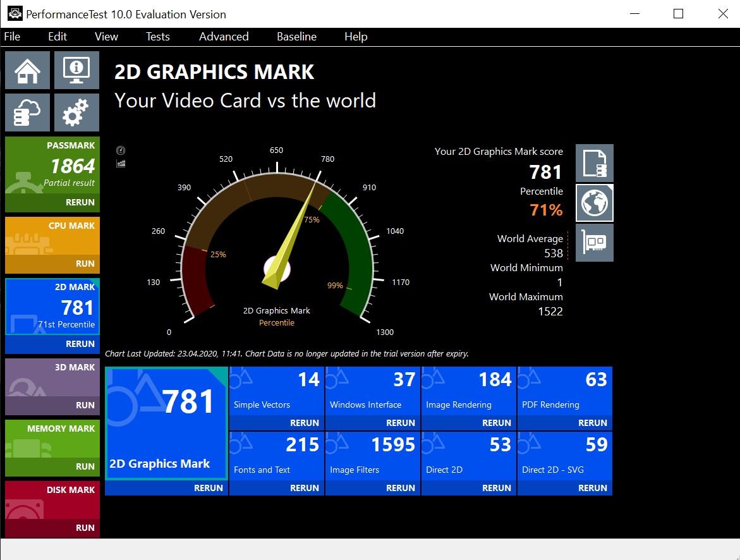Rerun the Fonts and Text test
Image resolution: width=740 pixels, height=560 pixels.
[277, 488]
